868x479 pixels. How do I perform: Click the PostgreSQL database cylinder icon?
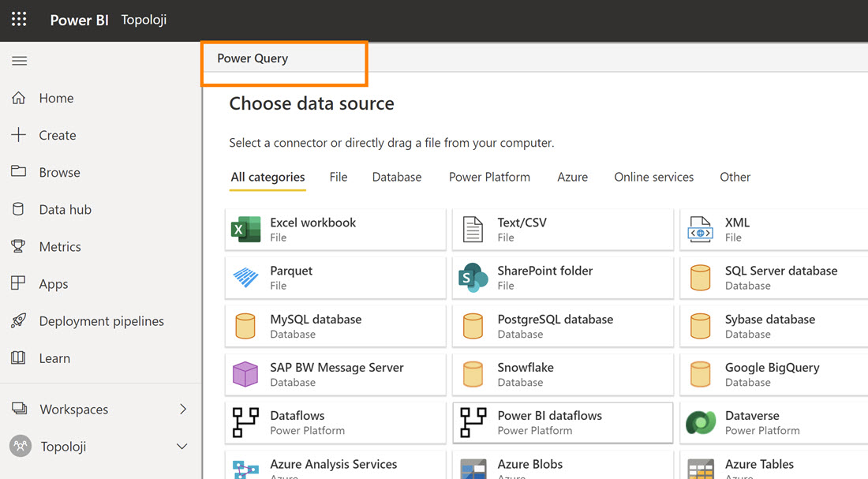[473, 326]
